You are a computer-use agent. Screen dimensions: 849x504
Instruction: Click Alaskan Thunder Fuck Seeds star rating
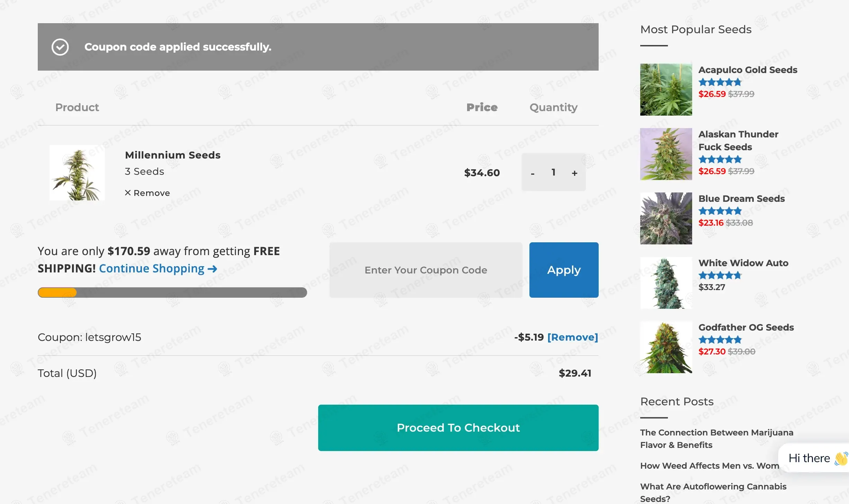click(x=720, y=160)
